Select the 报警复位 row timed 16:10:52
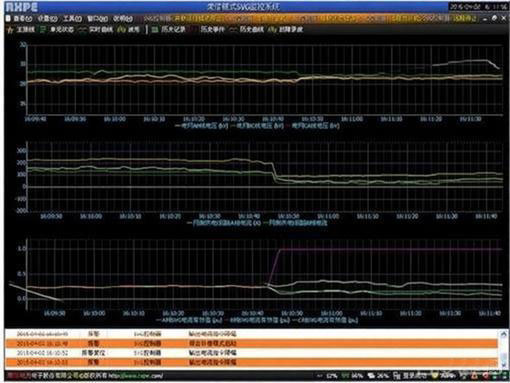Screen dimensions: 510x383 pos(251,352)
